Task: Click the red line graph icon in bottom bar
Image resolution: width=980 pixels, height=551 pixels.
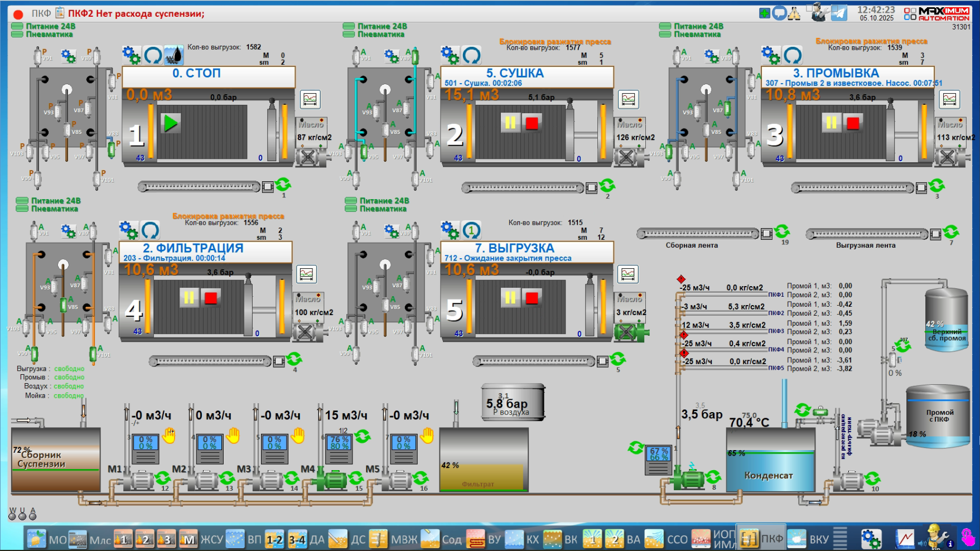Action: point(905,539)
